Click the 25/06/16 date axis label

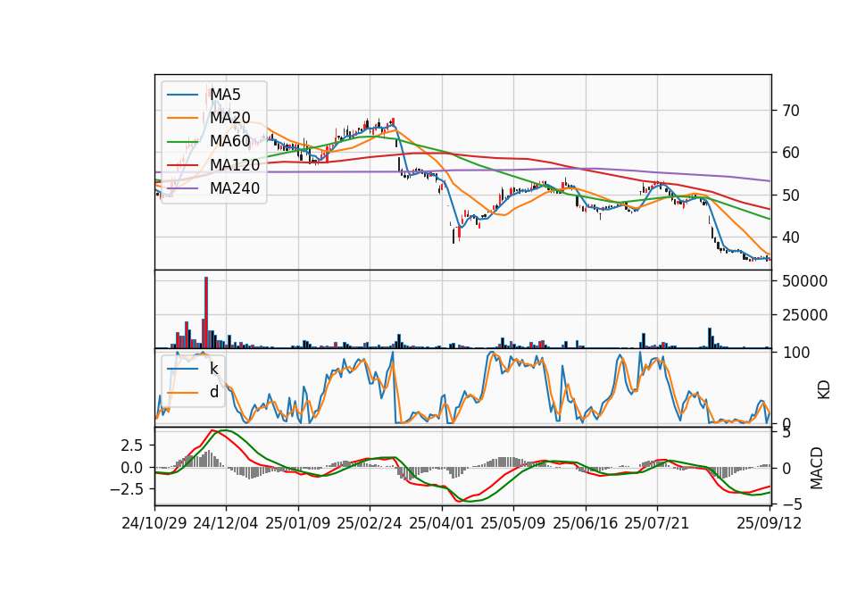coord(586,523)
